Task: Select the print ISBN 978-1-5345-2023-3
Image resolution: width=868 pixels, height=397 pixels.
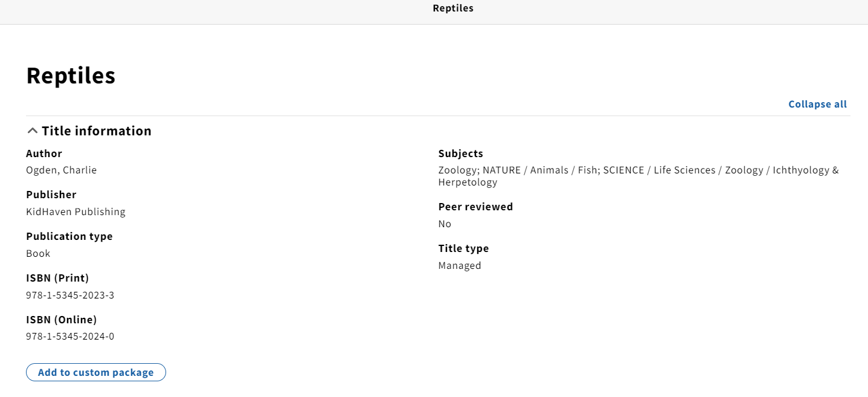Action: [70, 295]
